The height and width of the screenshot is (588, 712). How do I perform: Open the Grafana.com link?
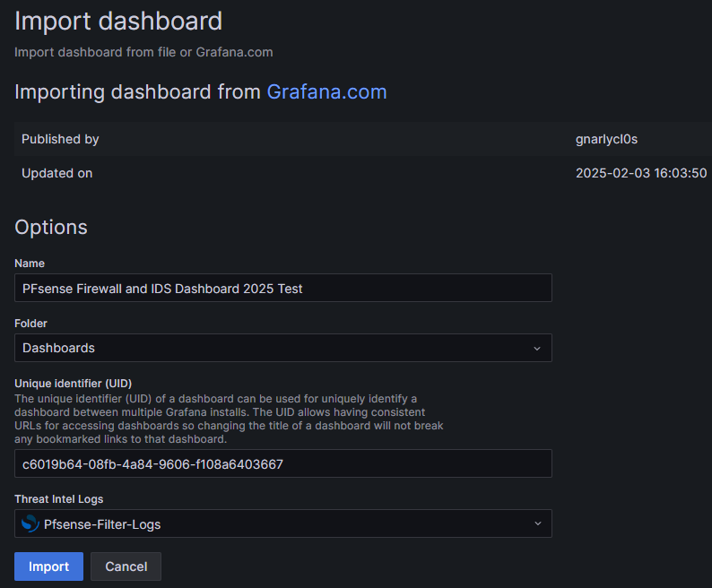point(326,92)
